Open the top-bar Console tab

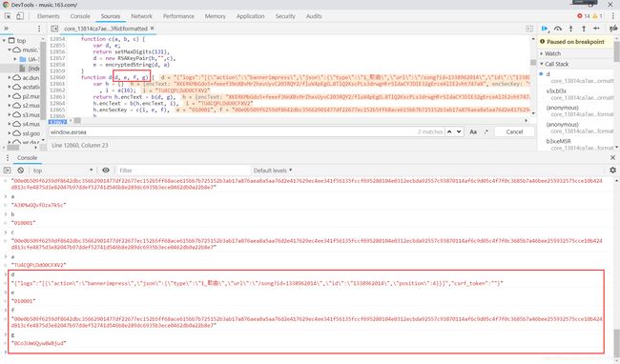point(80,16)
